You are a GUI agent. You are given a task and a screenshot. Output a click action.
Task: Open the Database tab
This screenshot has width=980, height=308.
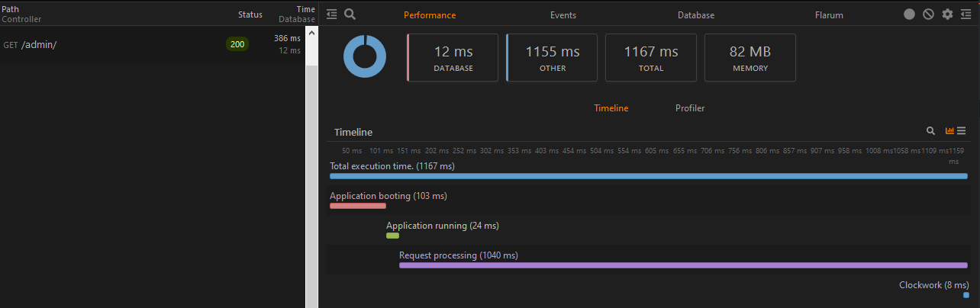696,15
